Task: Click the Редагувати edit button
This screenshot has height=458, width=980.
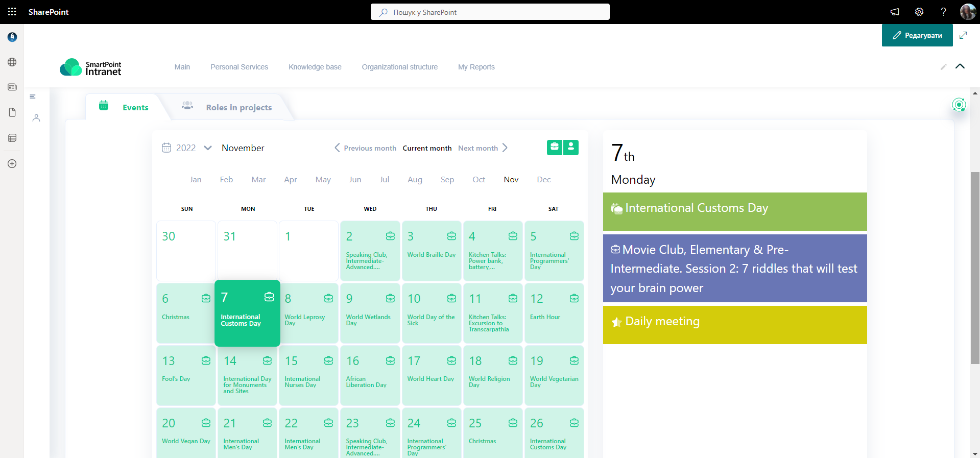Action: (x=917, y=35)
